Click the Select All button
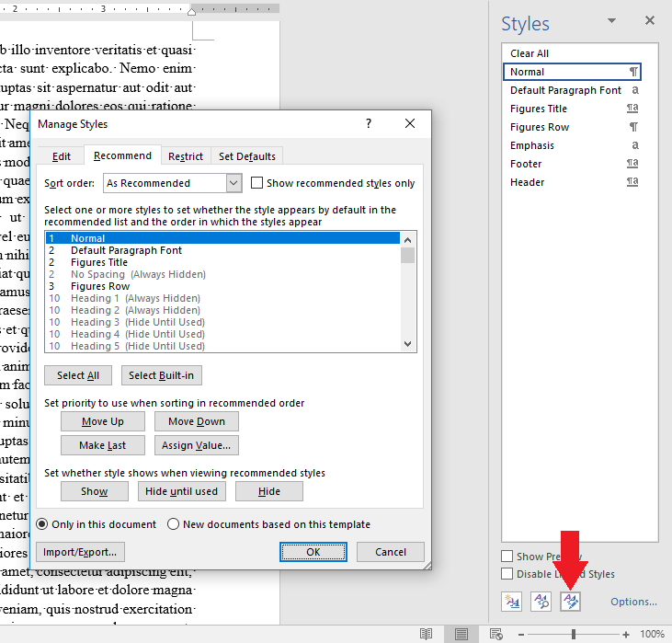 tap(78, 375)
